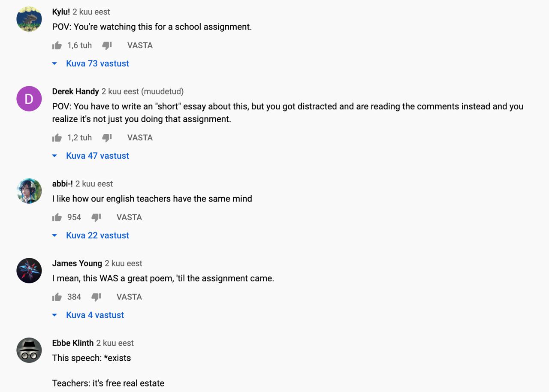Open Kuva 4 vastust replies thread

point(94,315)
